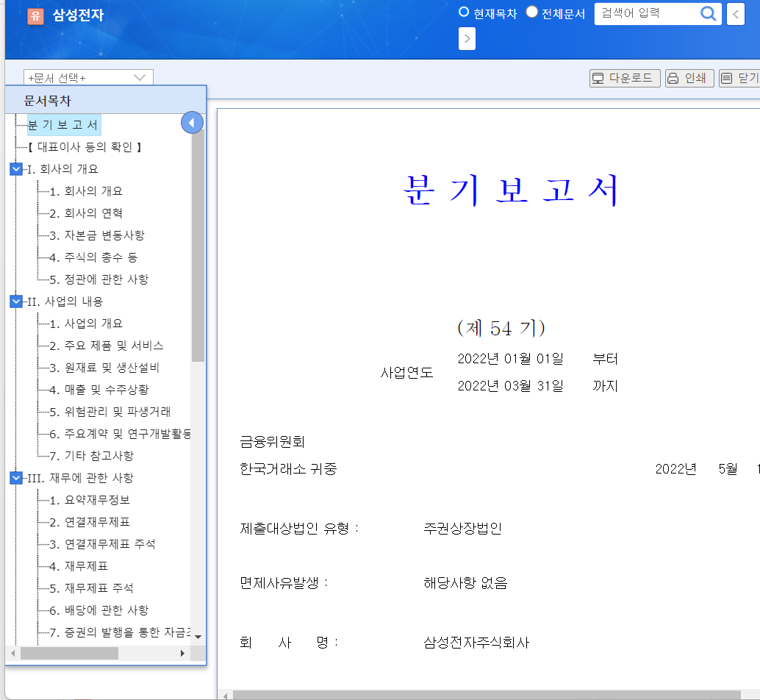Click the contents panel vertical scrollbar thumb
Screen dimensions: 760x700
[x=198, y=246]
